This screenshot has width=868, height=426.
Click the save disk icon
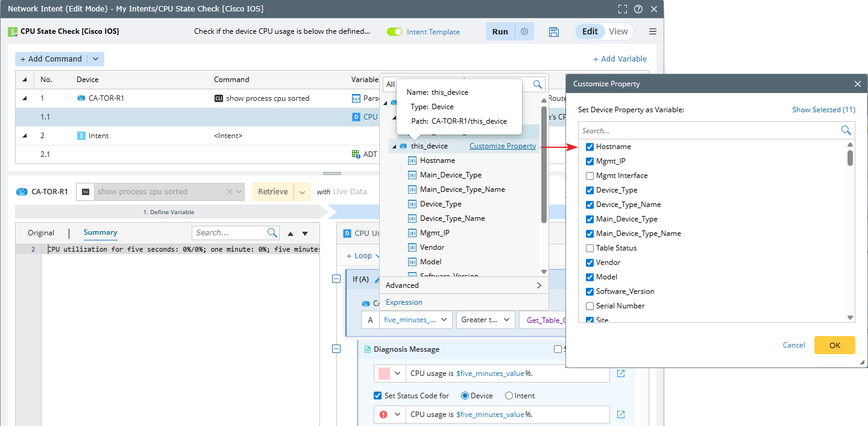pyautogui.click(x=554, y=32)
